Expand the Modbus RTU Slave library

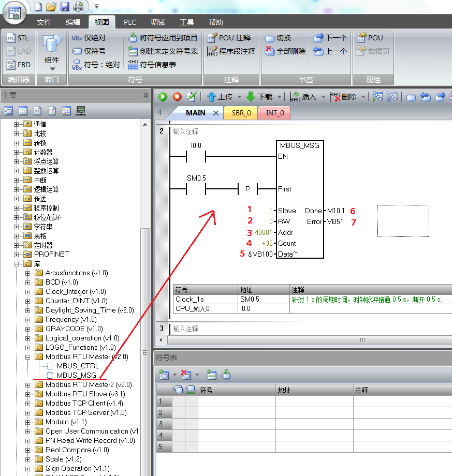coord(28,394)
